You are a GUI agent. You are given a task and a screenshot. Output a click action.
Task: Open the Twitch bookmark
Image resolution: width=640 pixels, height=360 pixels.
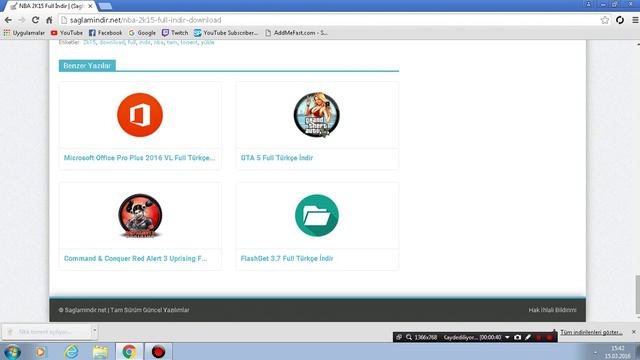(x=175, y=33)
